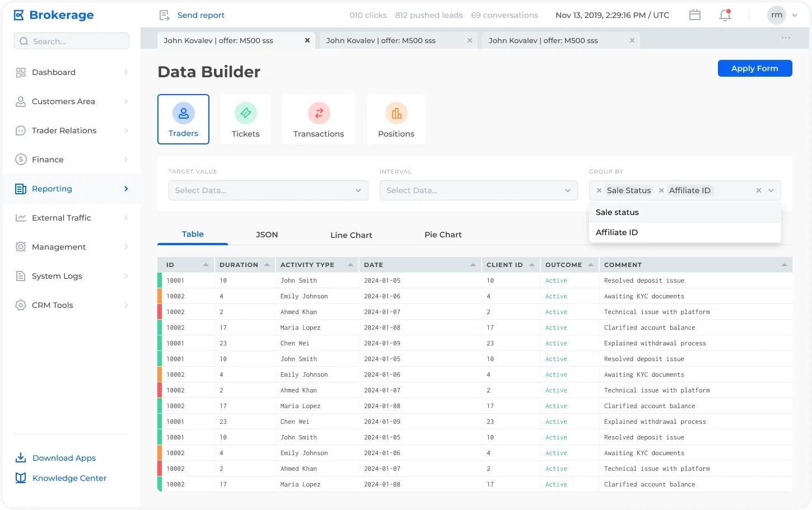Click the Apply Form button
Screen dimensions: 812x510
click(755, 68)
